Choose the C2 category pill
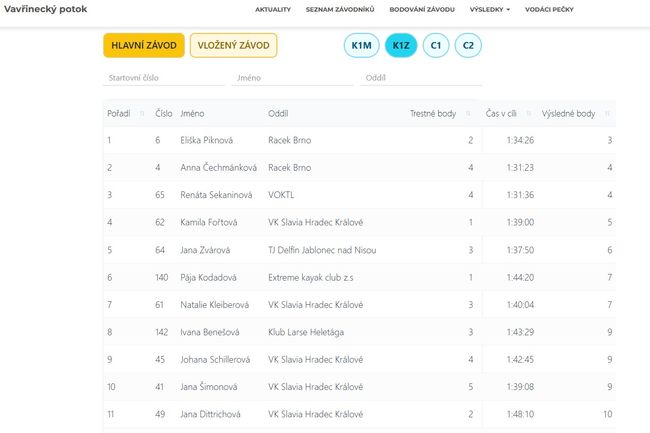Viewport: 650px width, 433px height. [x=468, y=46]
